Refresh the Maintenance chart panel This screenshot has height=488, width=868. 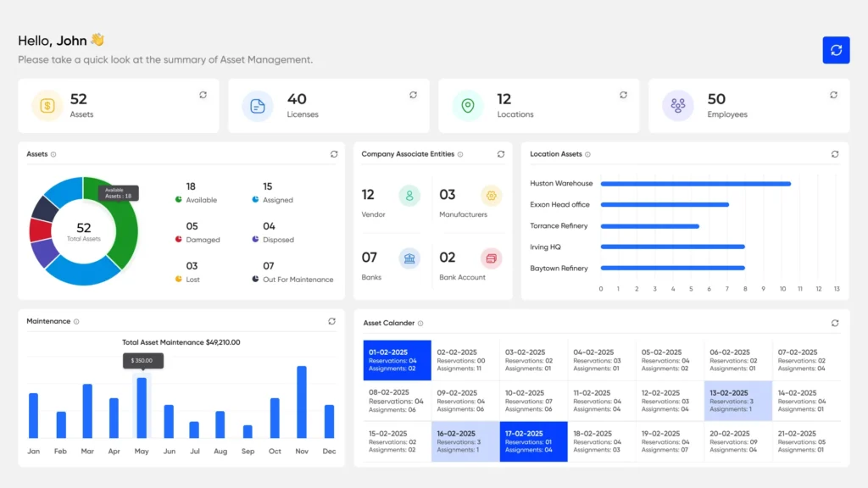point(332,321)
